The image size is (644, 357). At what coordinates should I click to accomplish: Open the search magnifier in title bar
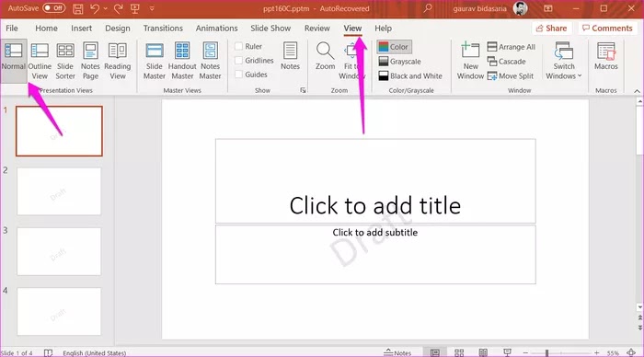[x=428, y=8]
